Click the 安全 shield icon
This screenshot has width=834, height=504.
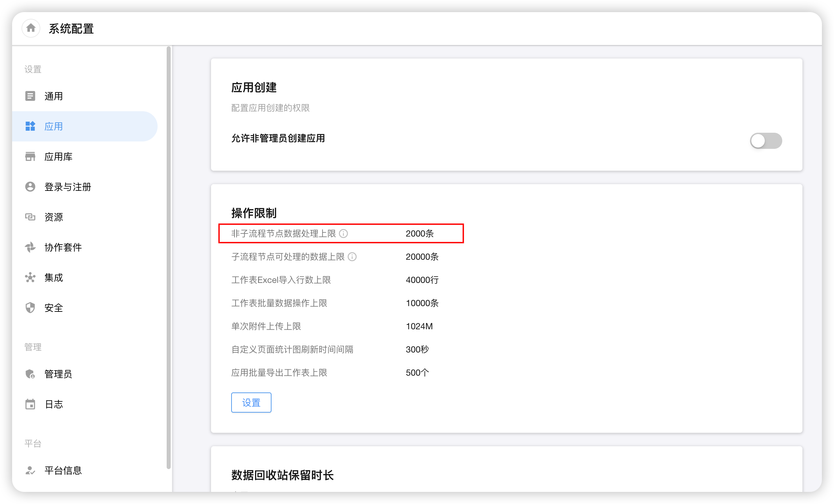click(30, 308)
